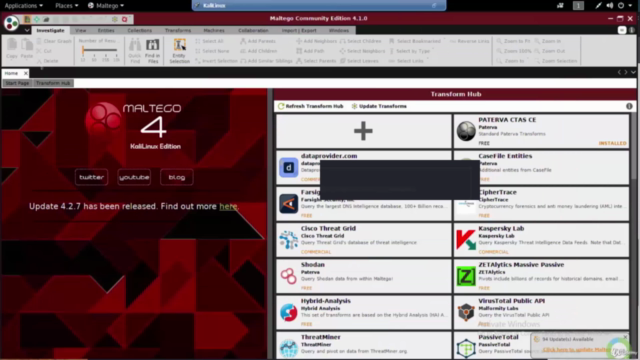Screen dimensions: 640x360
Task: Click Add Neighbors
Action: [316, 41]
